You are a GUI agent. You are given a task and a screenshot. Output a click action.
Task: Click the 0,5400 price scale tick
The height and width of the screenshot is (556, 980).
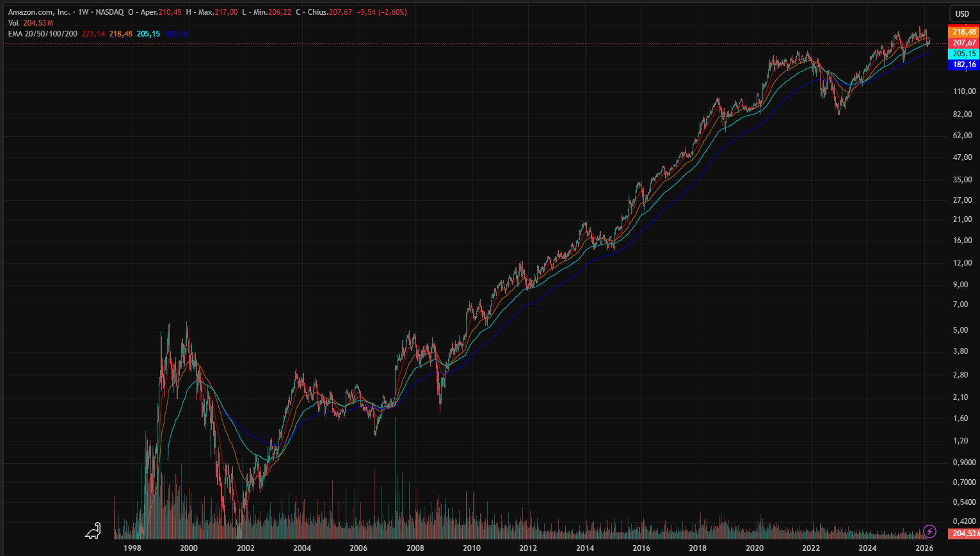click(x=965, y=502)
